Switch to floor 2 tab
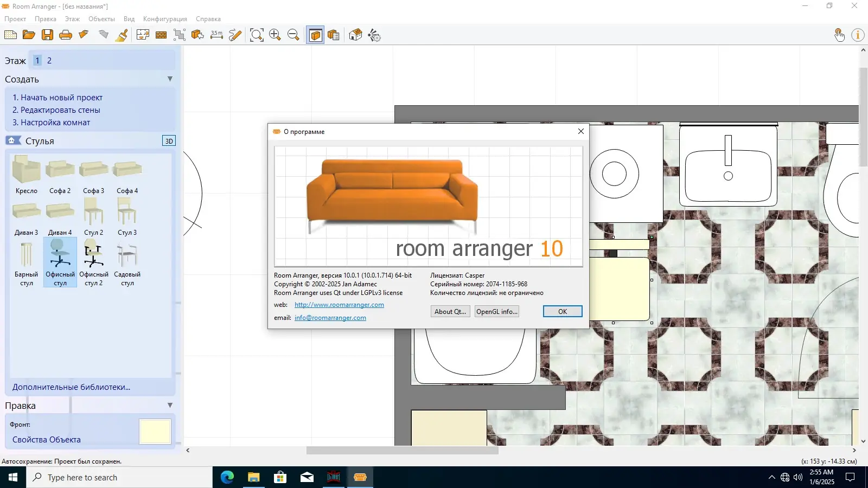 point(49,61)
